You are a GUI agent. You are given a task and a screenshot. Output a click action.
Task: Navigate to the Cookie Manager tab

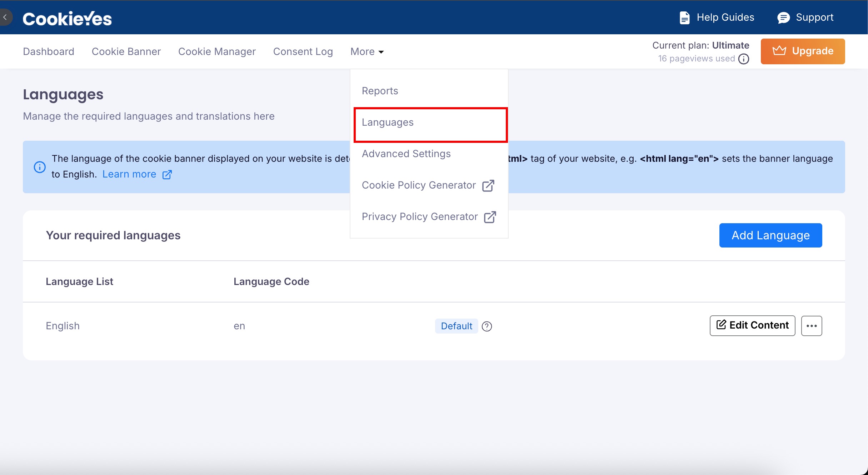(x=217, y=51)
